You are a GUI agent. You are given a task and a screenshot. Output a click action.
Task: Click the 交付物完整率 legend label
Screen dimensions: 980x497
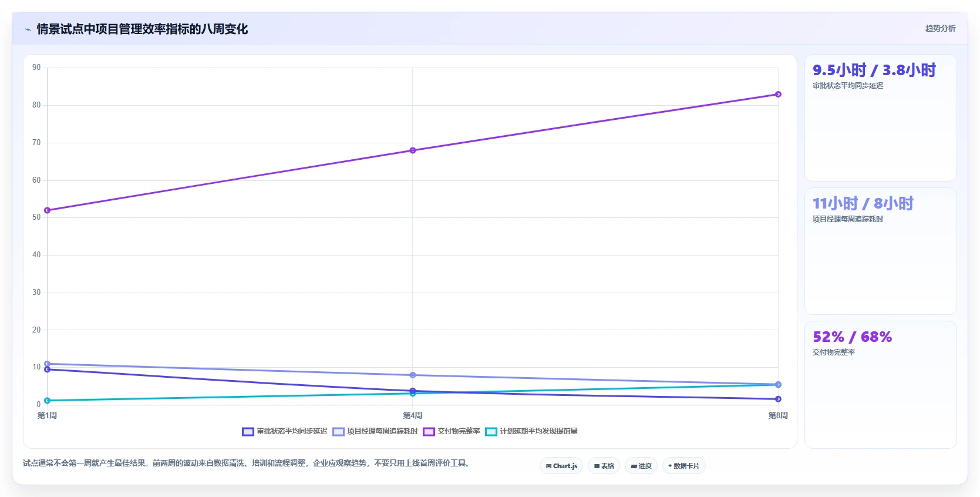(459, 431)
